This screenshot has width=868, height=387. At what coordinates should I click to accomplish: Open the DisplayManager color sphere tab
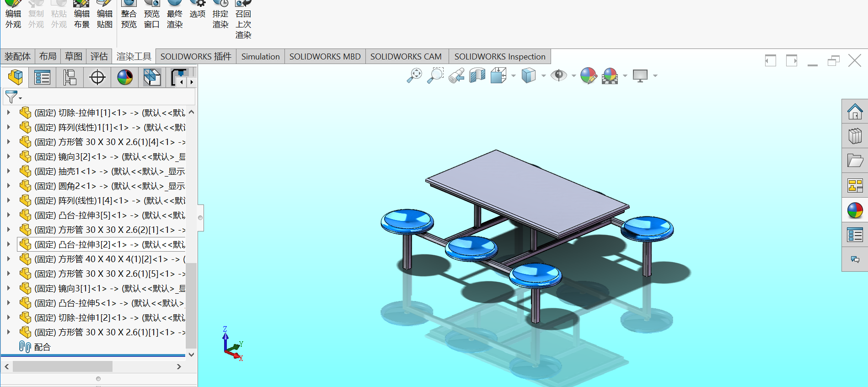[x=125, y=77]
